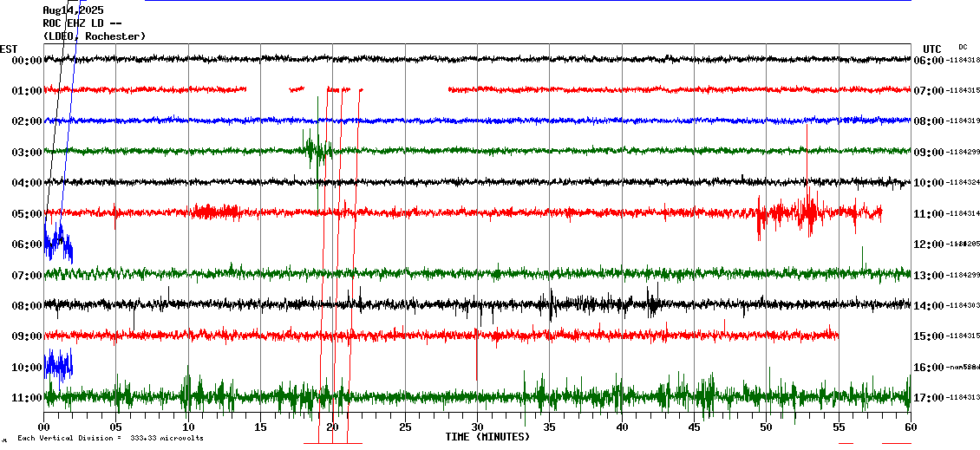Select the 08:00 UTC row label
Screen dimensions: 980x450
pyautogui.click(x=928, y=121)
